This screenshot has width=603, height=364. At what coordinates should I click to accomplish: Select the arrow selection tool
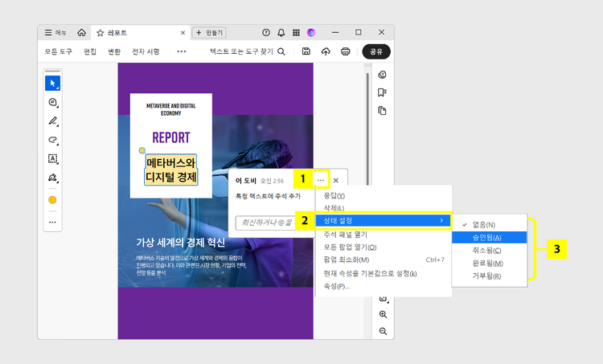point(53,84)
